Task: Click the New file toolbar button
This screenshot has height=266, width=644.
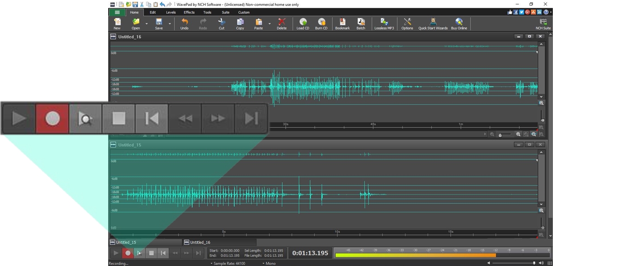Action: tap(117, 24)
